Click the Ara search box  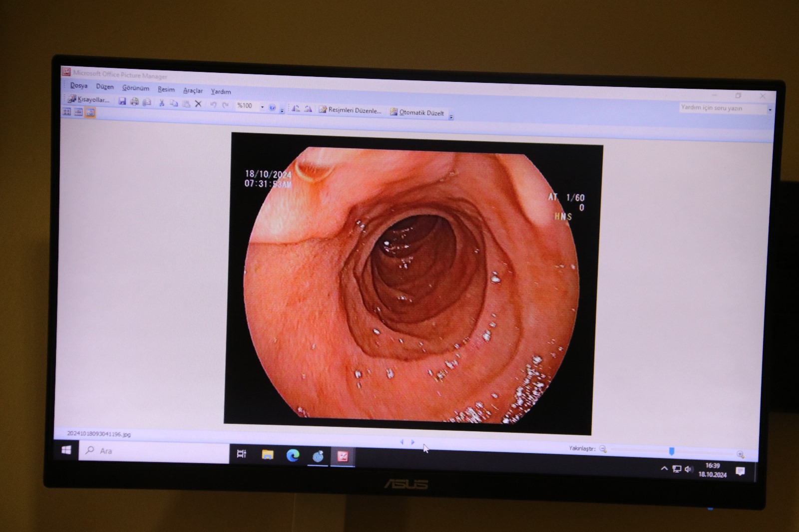pos(154,451)
